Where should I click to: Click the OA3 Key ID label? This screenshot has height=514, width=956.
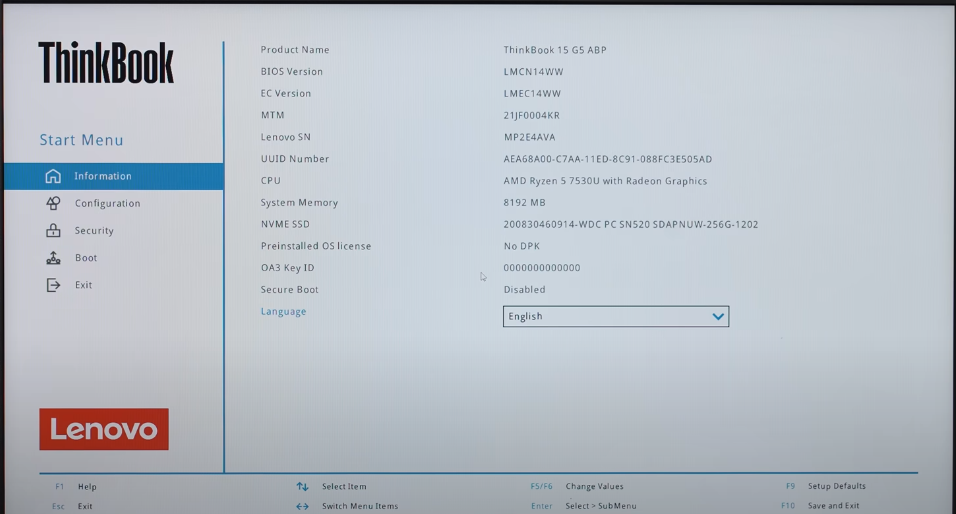pyautogui.click(x=288, y=268)
